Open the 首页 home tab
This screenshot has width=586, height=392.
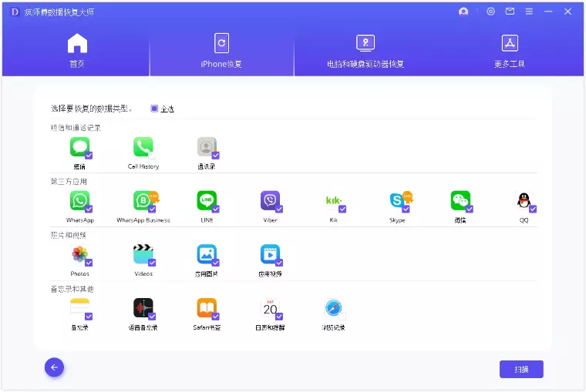(76, 50)
